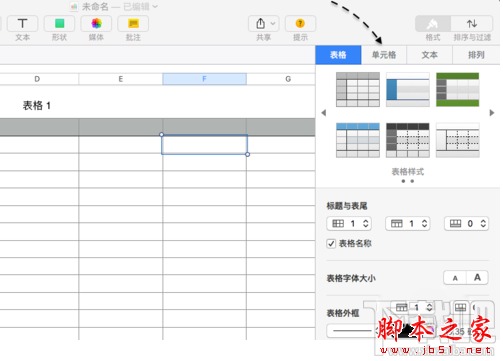Select the green banded table style
The height and width of the screenshot is (361, 503).
[x=458, y=89]
